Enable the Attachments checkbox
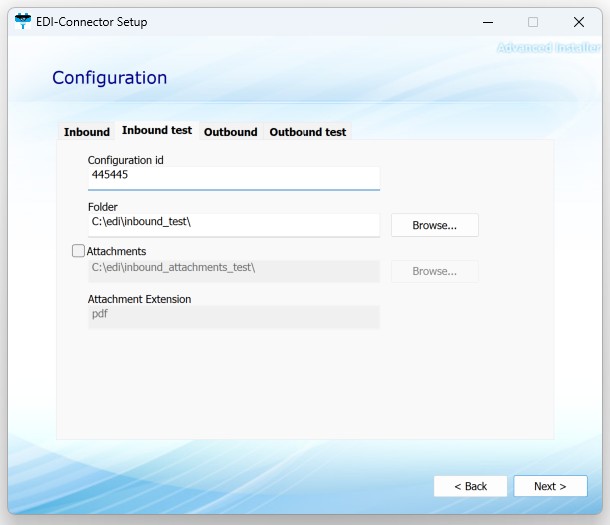Screen dimensions: 610x525 click(79, 251)
